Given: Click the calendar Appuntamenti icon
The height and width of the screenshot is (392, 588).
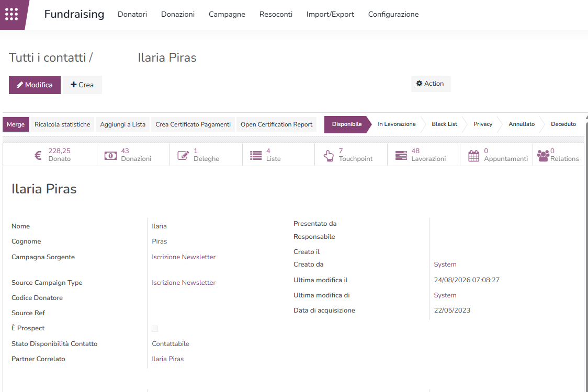Looking at the screenshot, I should (x=473, y=156).
